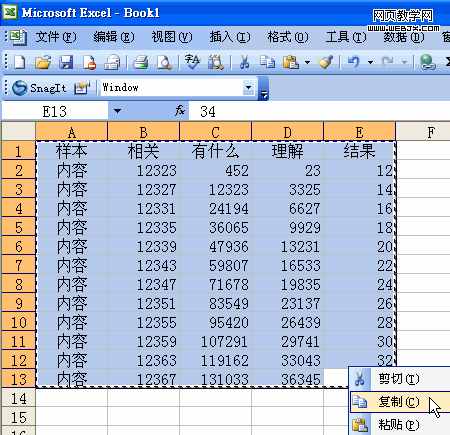The width and height of the screenshot is (450, 435).
Task: Click the fx insert function icon
Action: pos(180,110)
